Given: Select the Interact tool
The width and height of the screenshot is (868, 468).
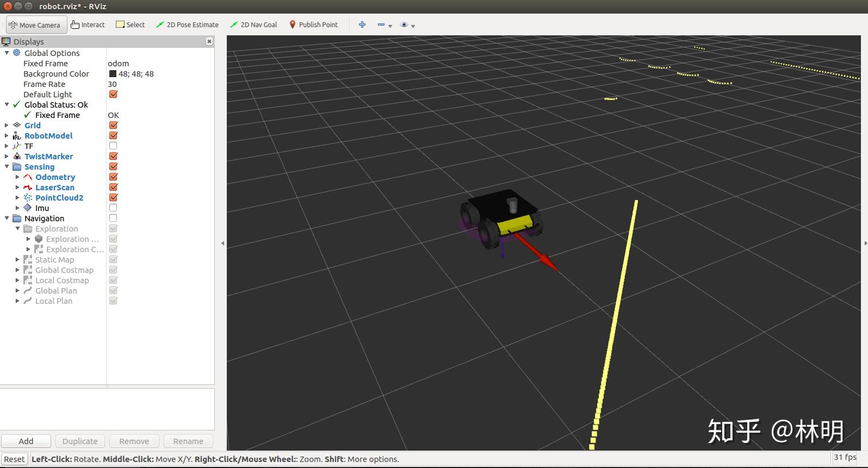Looking at the screenshot, I should (88, 25).
